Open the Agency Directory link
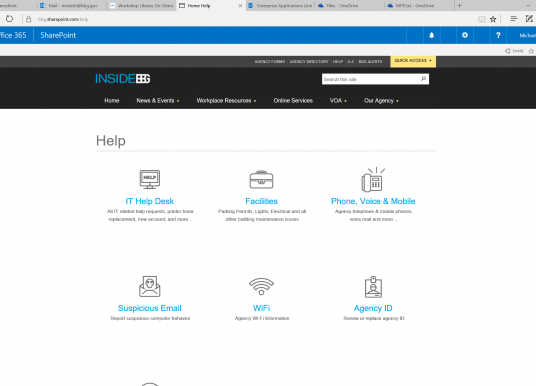The image size is (536, 386). tap(309, 62)
